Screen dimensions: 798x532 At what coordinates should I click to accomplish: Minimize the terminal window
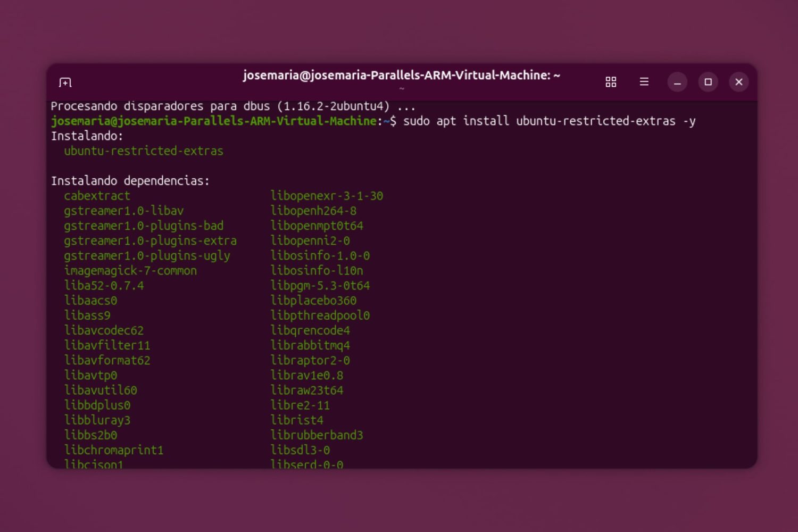(677, 82)
